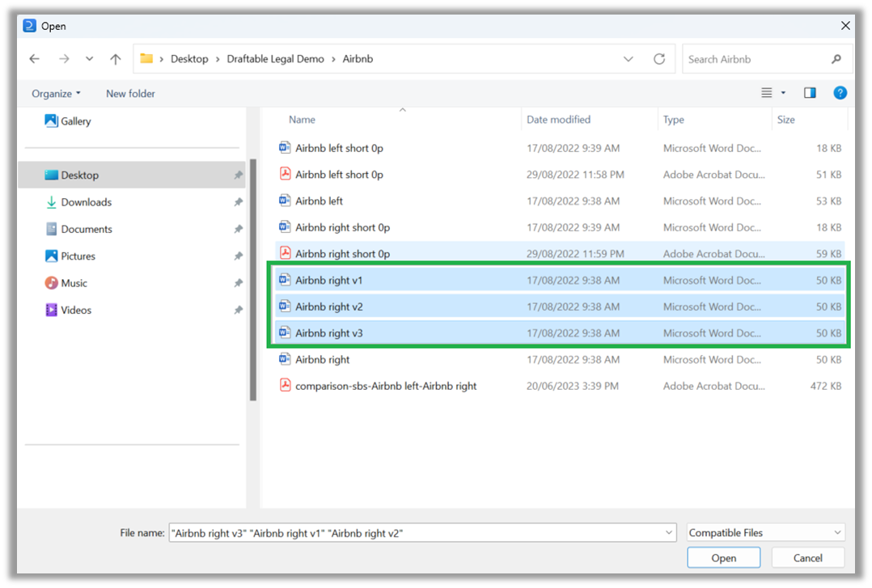
Task: Click the Cancel button
Action: tap(807, 558)
